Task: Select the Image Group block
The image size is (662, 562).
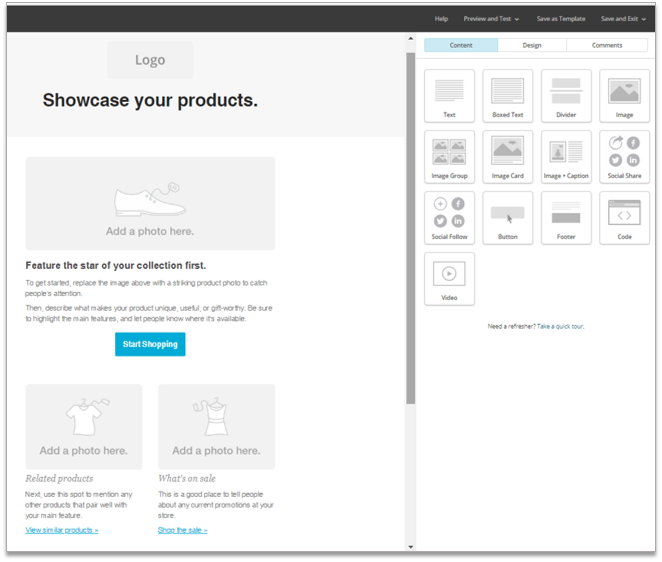Action: 449,157
